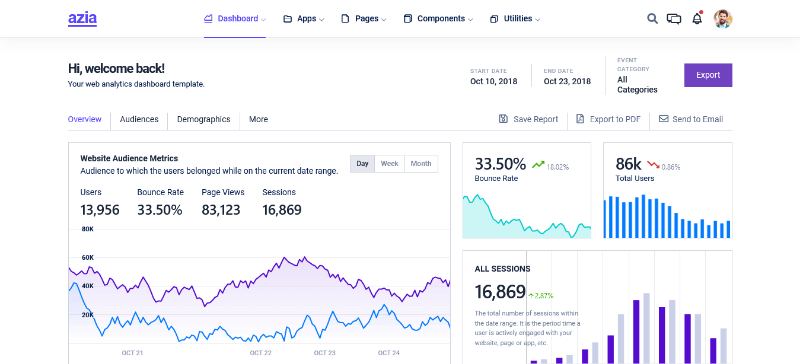Click the OCT 22 axis label
The width and height of the screenshot is (800, 364).
pos(260,352)
